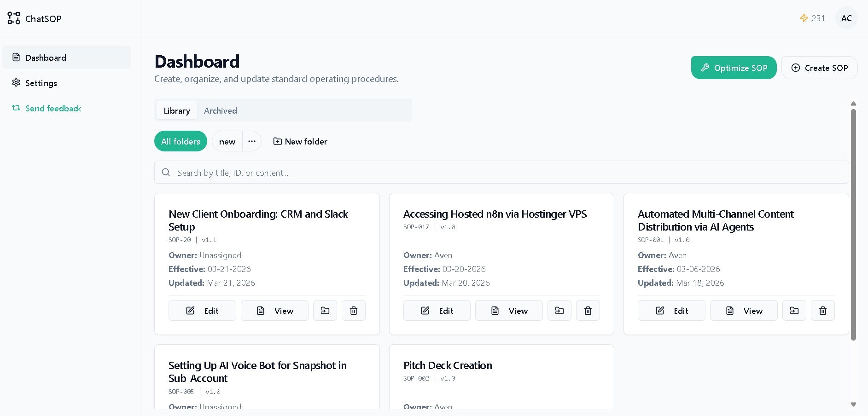This screenshot has width=868, height=416.
Task: Click Send feedback link in sidebar
Action: [53, 108]
